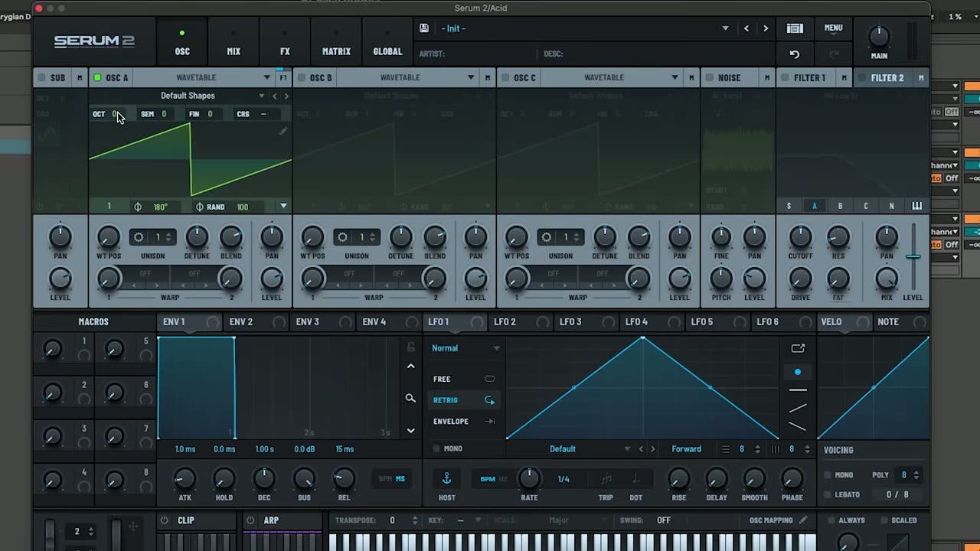Check the LFO MONO box
Screen dimensions: 980x551
(x=436, y=449)
